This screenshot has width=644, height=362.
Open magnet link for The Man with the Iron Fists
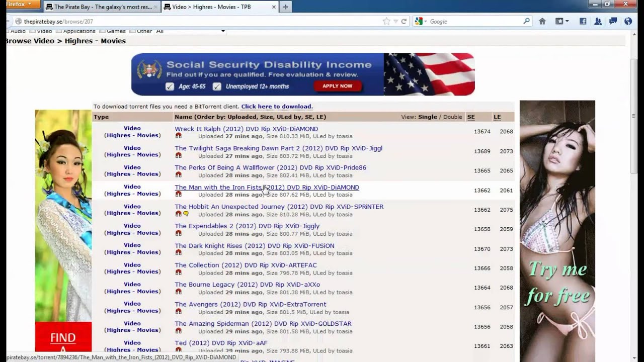pyautogui.click(x=178, y=195)
